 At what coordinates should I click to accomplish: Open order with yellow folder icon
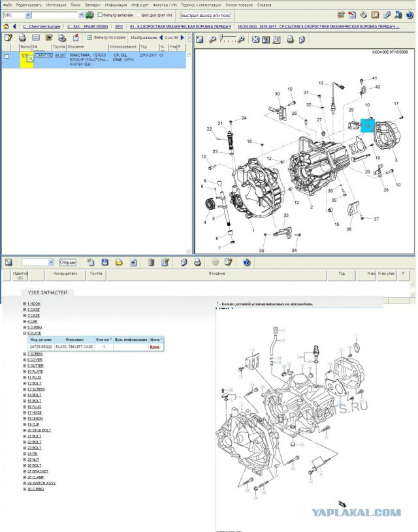(118, 262)
